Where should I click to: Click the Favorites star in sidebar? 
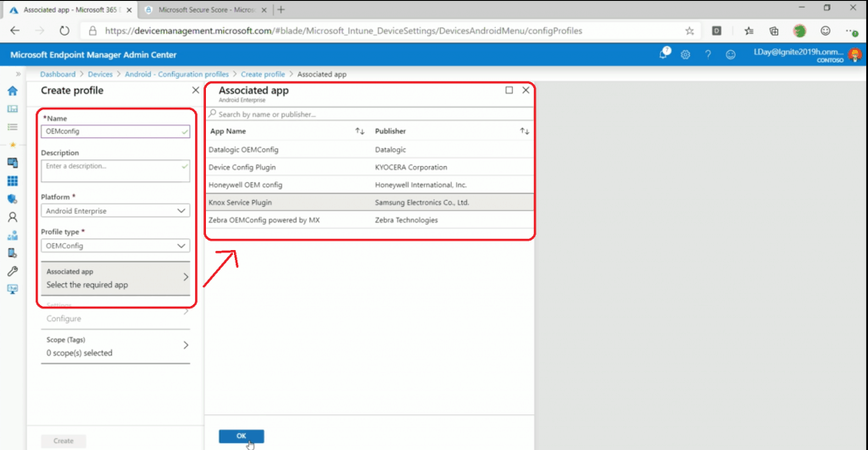(x=13, y=145)
